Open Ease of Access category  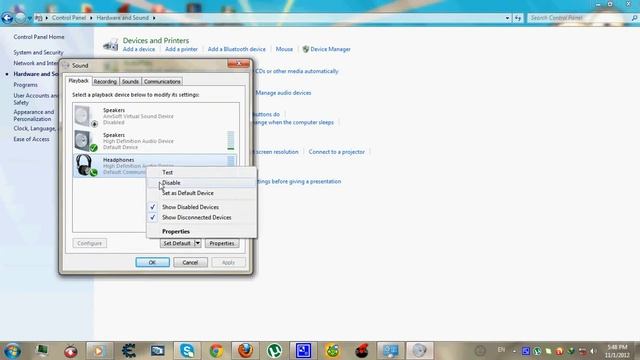coord(31,139)
